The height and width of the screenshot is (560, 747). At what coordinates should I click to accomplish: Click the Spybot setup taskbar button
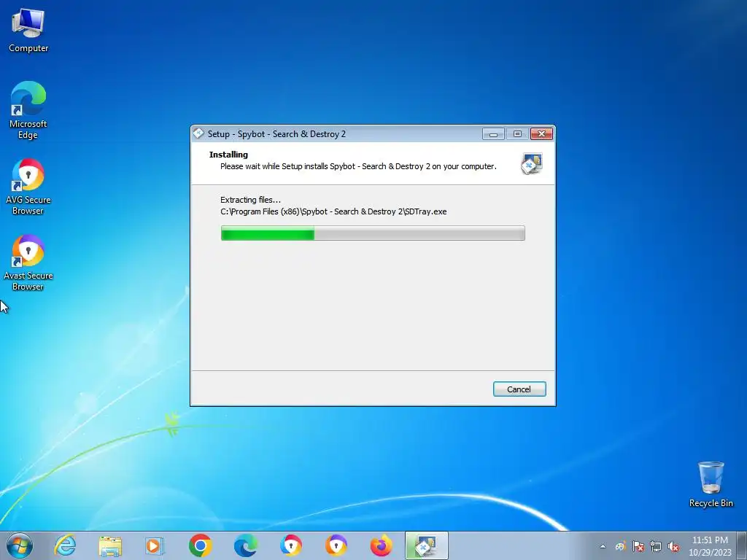tap(426, 545)
